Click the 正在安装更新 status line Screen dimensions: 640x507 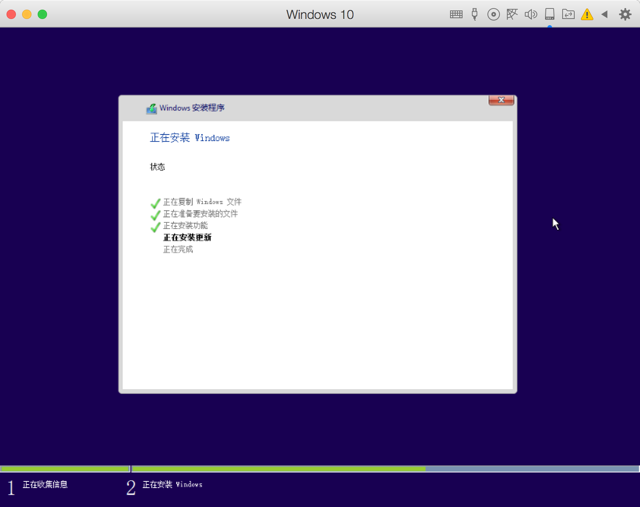[x=187, y=237]
